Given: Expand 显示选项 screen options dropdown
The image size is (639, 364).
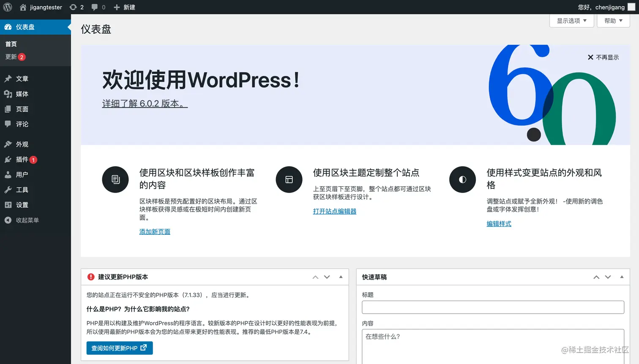Looking at the screenshot, I should (x=571, y=21).
